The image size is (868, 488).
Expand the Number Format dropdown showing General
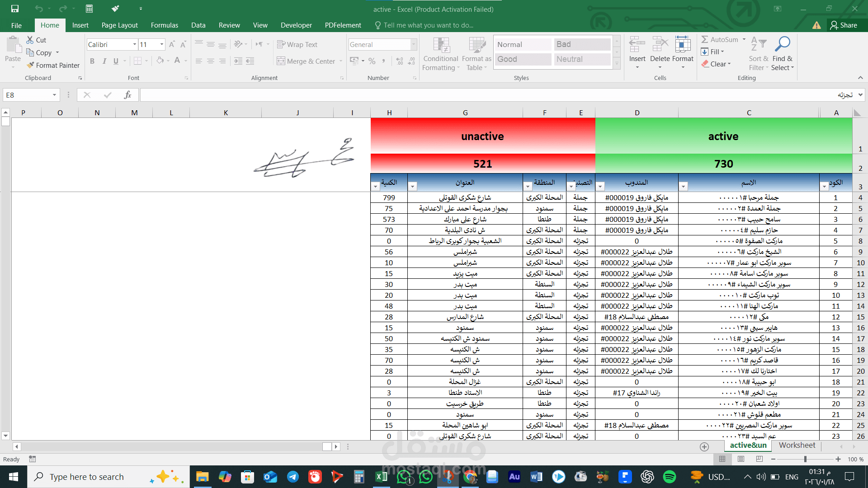pos(413,44)
